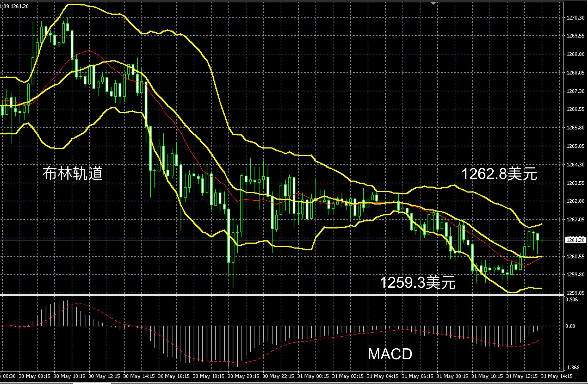Click the 30 May 12:15 time label
The image size is (588, 384).
(x=104, y=376)
